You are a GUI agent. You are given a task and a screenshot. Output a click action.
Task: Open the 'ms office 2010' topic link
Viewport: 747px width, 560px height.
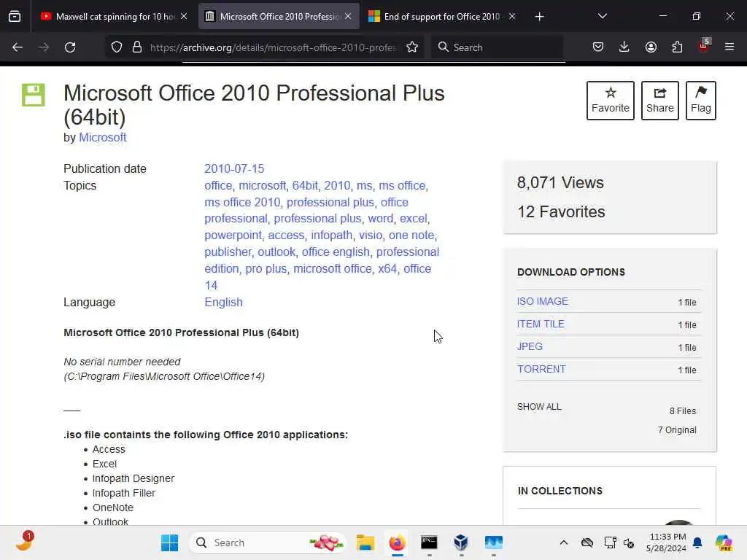tap(242, 203)
